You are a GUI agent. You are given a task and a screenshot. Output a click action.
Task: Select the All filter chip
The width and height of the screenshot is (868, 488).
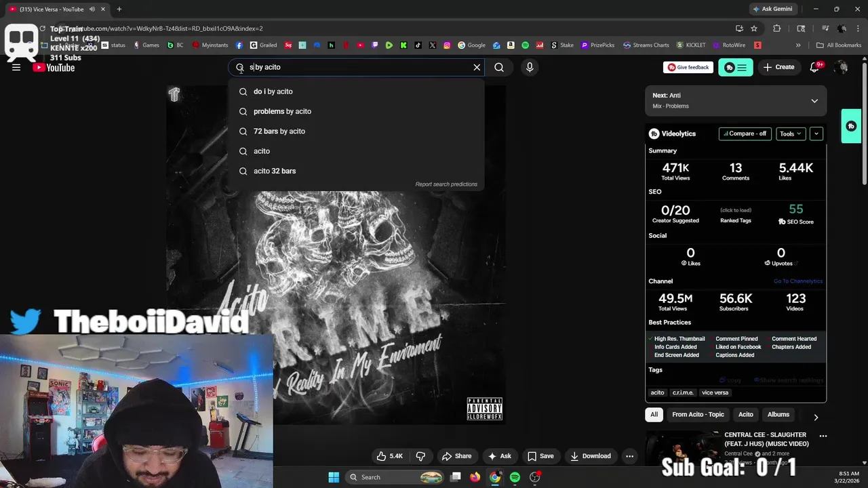click(x=654, y=414)
